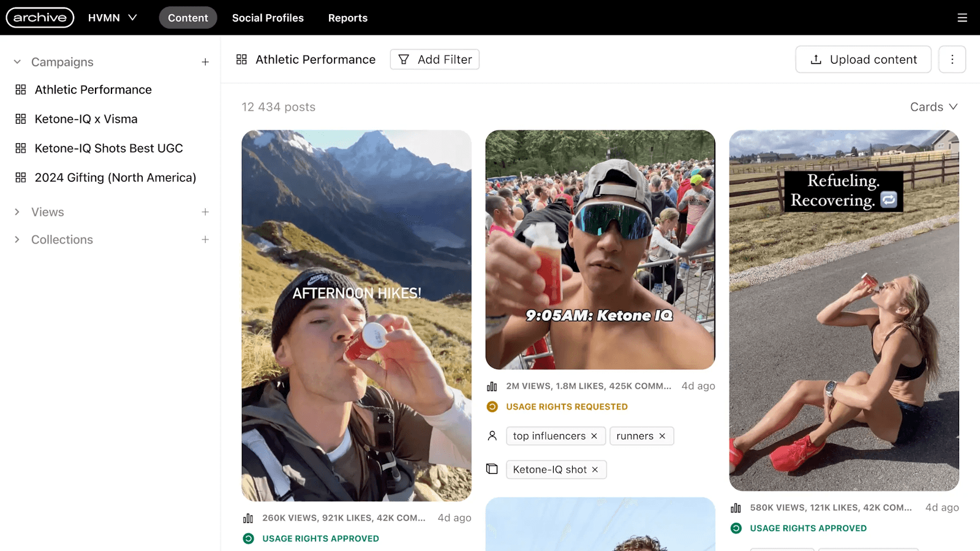
Task: Click the analytics bars icon showing 2M views
Action: (x=492, y=386)
